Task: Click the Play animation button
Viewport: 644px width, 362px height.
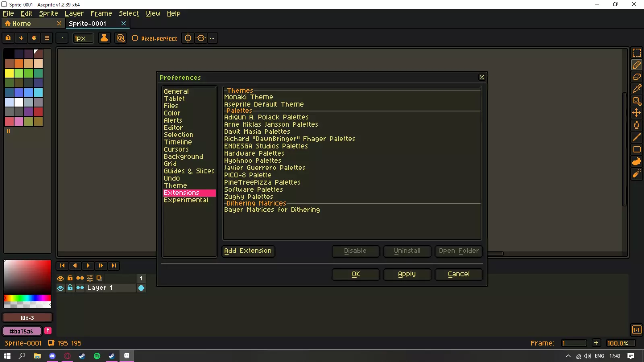Action: coord(88,265)
